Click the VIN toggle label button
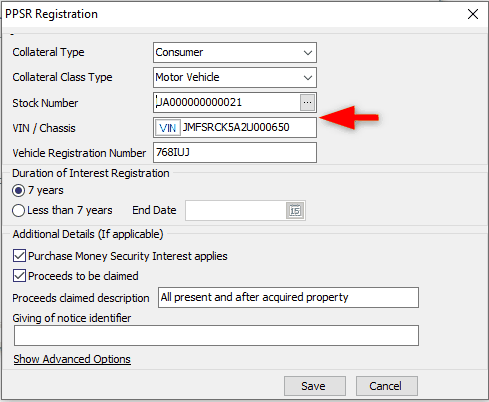Screen dimensions: 489x402 pyautogui.click(x=168, y=127)
